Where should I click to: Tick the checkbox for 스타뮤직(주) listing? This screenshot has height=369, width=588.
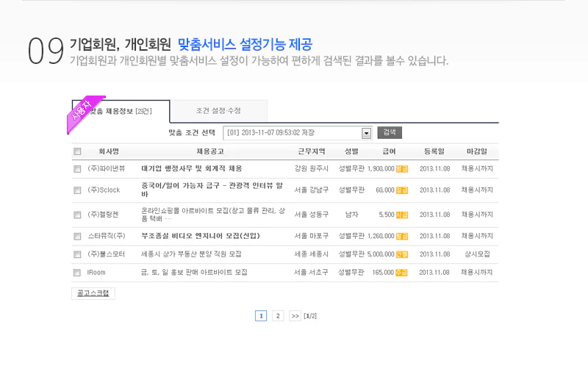[x=77, y=236]
